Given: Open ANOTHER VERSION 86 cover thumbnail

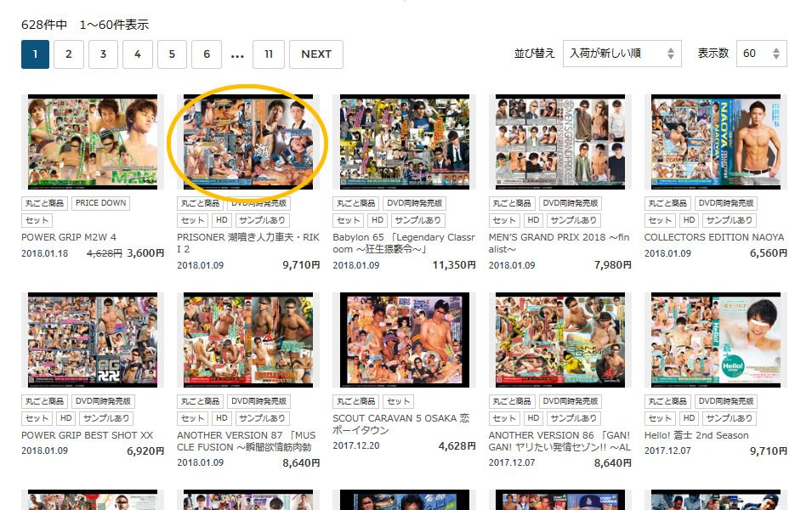Looking at the screenshot, I should (x=560, y=340).
